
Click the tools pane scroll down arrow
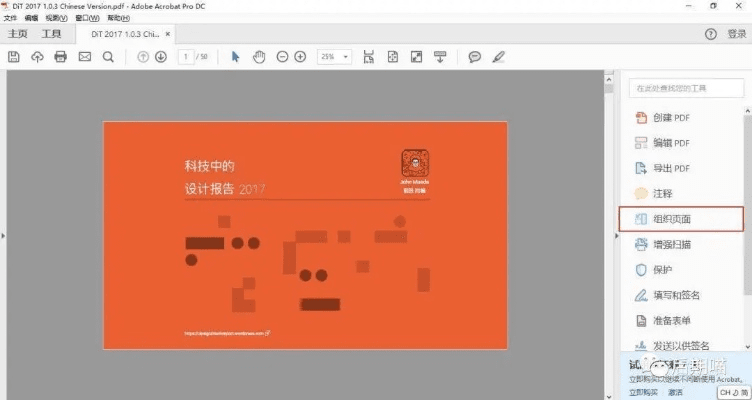(x=748, y=346)
